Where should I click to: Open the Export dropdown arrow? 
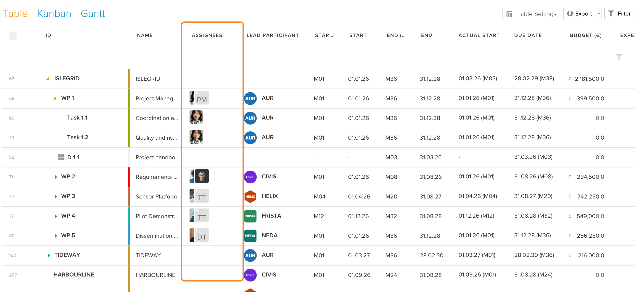(x=599, y=14)
